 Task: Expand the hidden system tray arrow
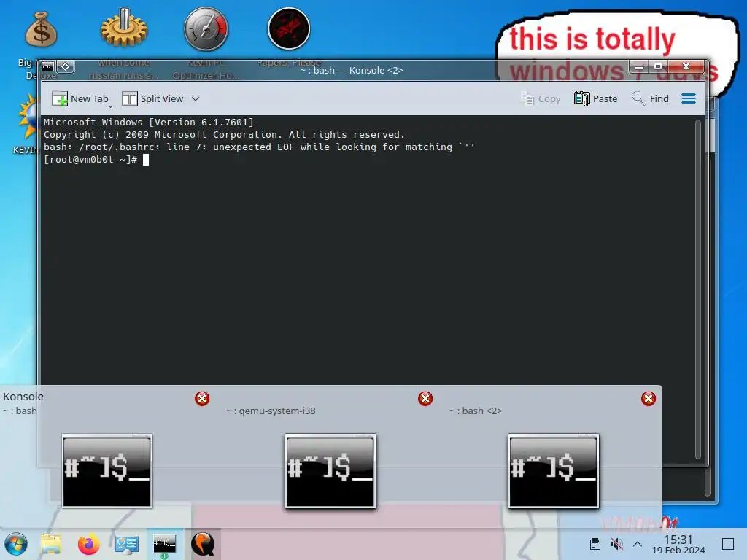638,544
